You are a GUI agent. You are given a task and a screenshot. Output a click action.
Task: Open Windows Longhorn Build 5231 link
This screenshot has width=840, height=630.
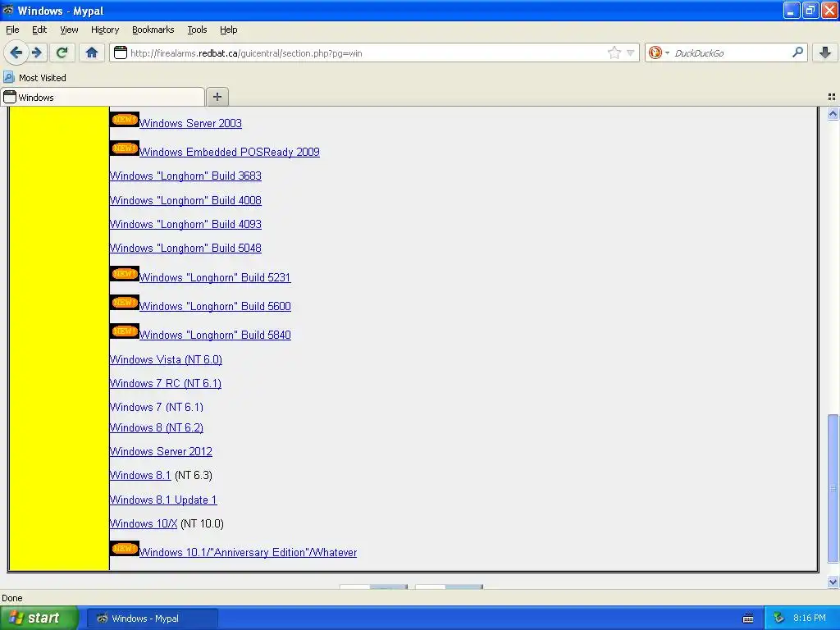pos(215,277)
